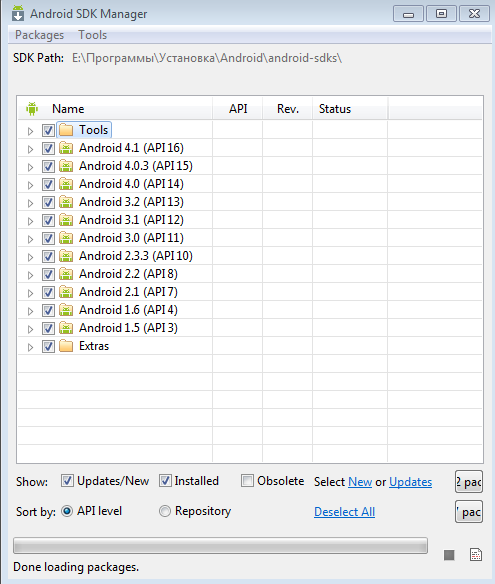Sort by API level radio button
This screenshot has height=584, width=495.
tap(67, 511)
